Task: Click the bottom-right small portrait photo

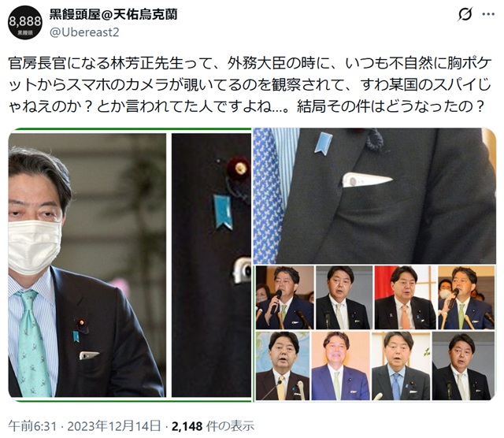Action: coord(463,366)
